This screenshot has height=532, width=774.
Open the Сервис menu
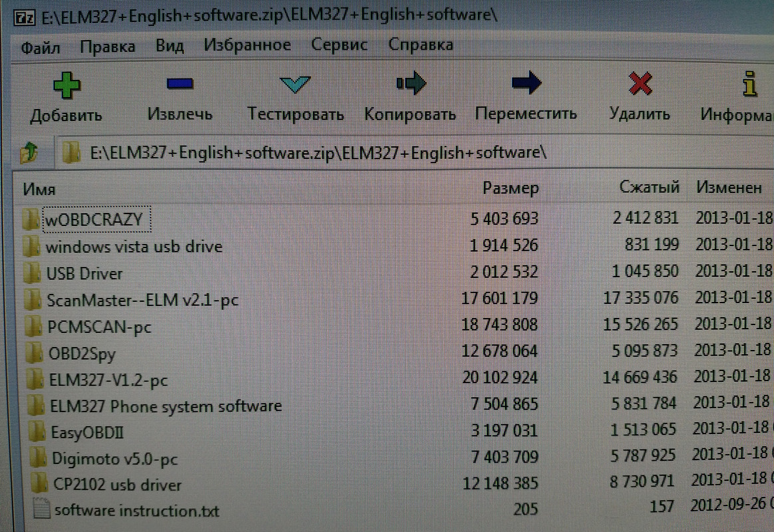pyautogui.click(x=339, y=45)
